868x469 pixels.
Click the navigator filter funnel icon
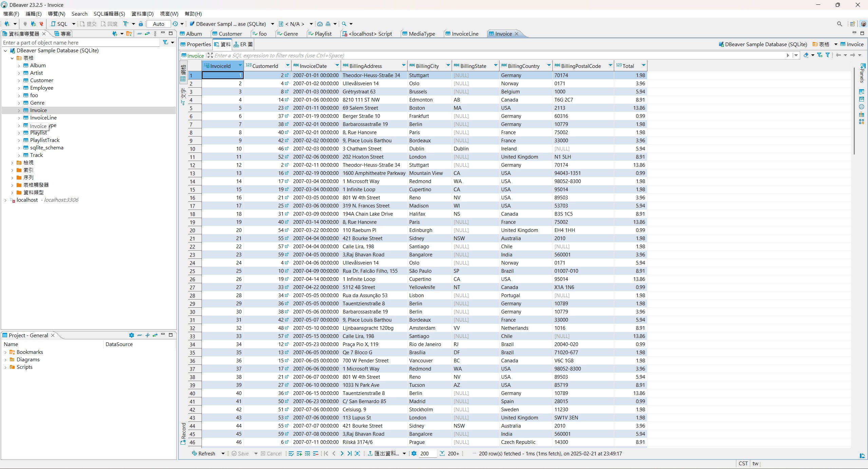coord(165,42)
